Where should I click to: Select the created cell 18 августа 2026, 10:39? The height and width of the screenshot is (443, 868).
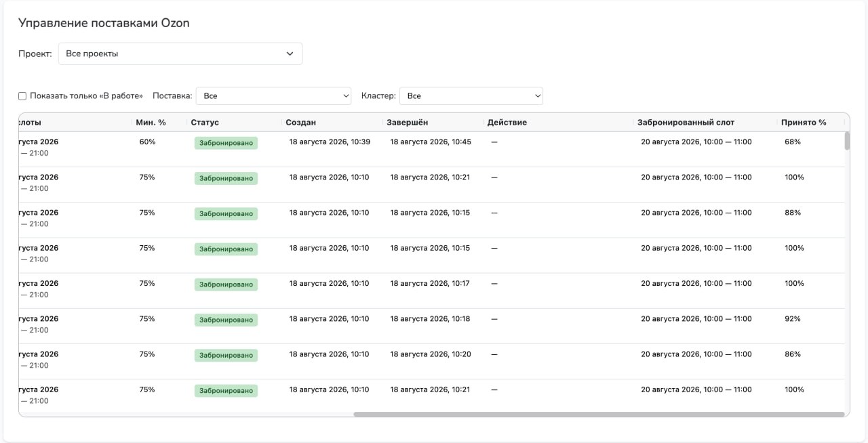pos(330,142)
